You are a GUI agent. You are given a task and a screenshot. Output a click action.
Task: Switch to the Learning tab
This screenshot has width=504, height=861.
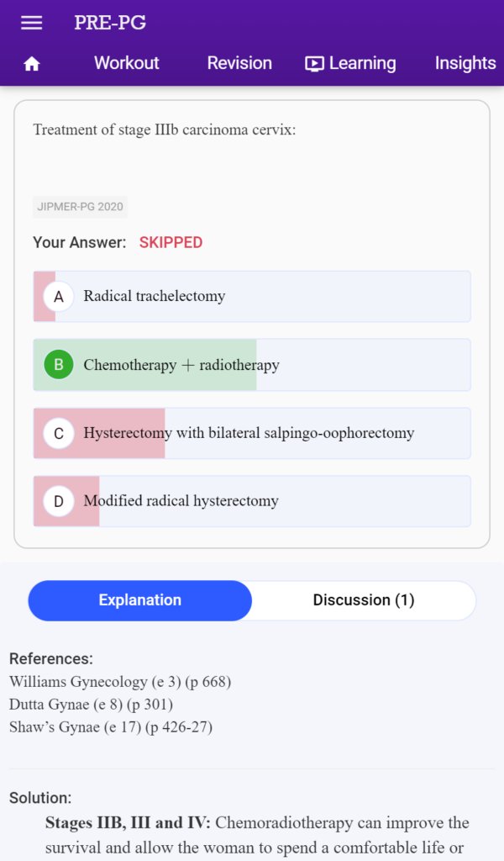(x=350, y=64)
